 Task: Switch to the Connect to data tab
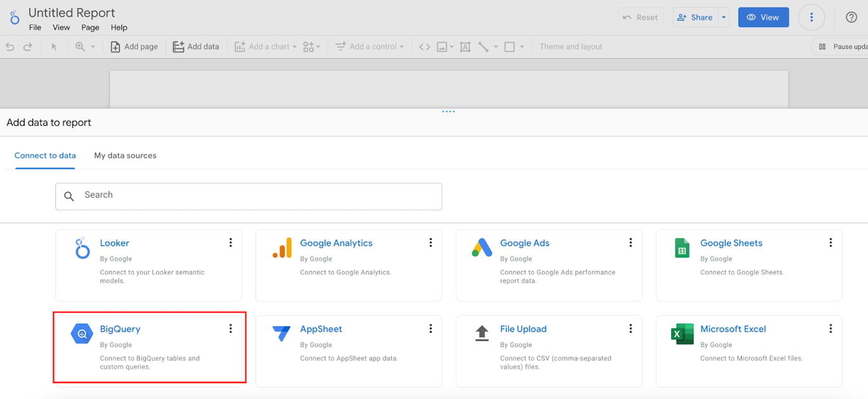[45, 155]
